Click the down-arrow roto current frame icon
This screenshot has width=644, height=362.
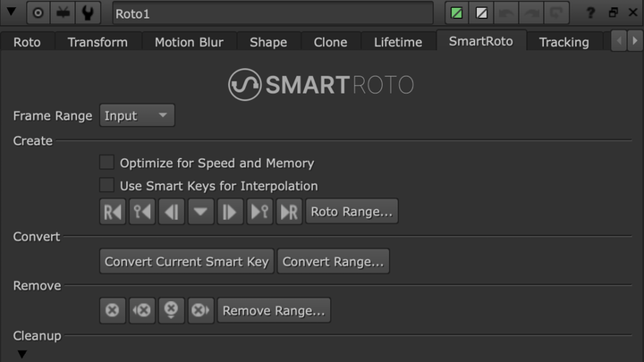click(x=201, y=212)
